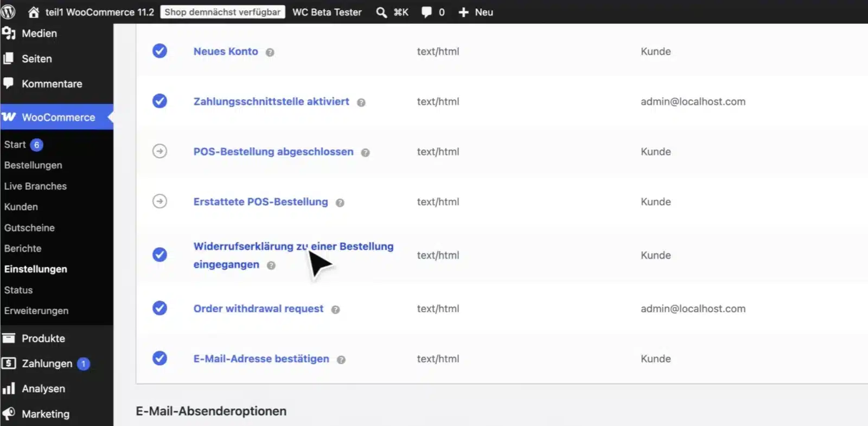Toggle enabled status of Zahlungsschnittstelle aktiviert email
The image size is (868, 426).
(159, 101)
